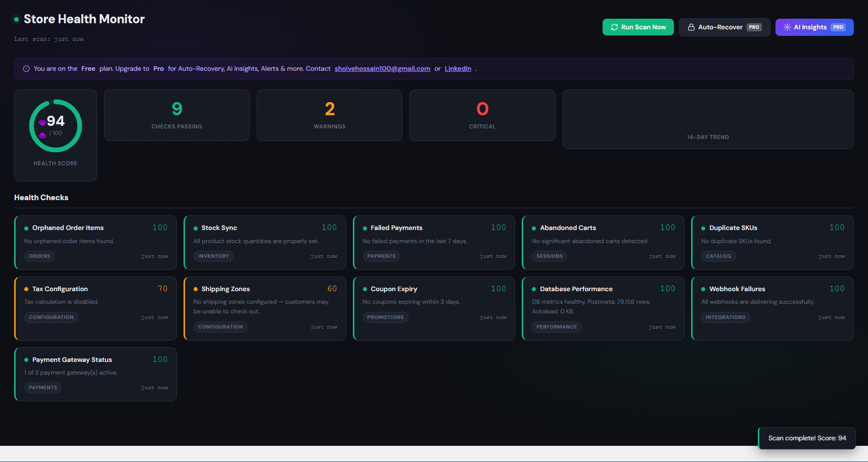
Task: Click the refresh icon in Run Scan Now
Action: point(614,27)
